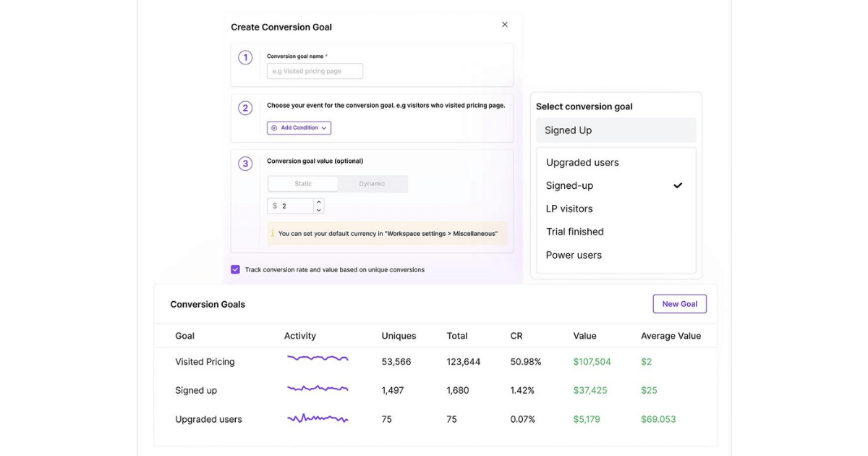The image size is (868, 456).
Task: Click the 1,497 uniques value
Action: [393, 390]
